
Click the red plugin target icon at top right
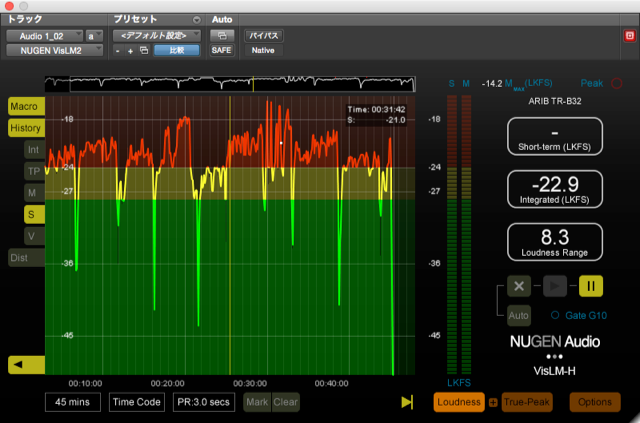[x=629, y=36]
